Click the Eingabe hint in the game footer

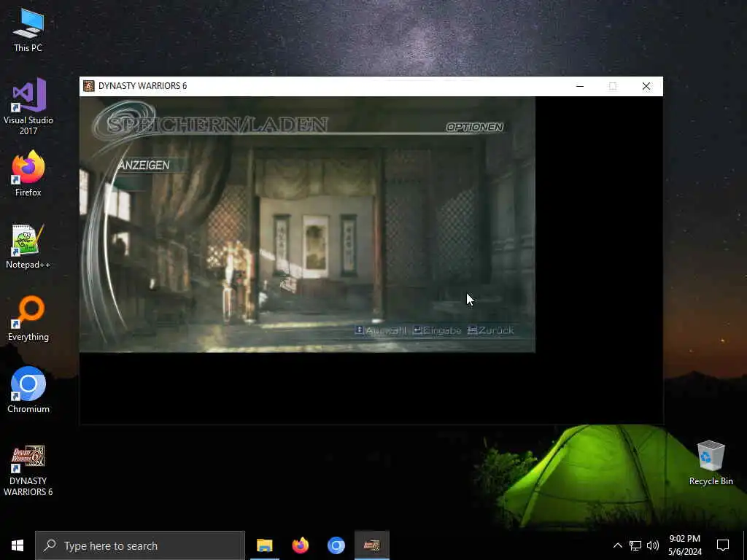pos(437,330)
